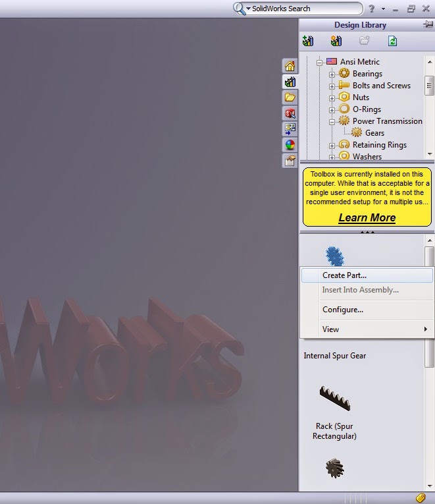Image resolution: width=435 pixels, height=504 pixels.
Task: Click the Bolts and Screws folder icon
Action: pyautogui.click(x=344, y=85)
